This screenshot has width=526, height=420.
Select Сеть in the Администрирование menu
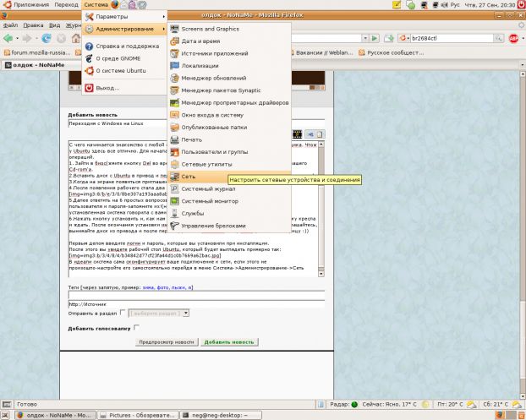pyautogui.click(x=188, y=177)
